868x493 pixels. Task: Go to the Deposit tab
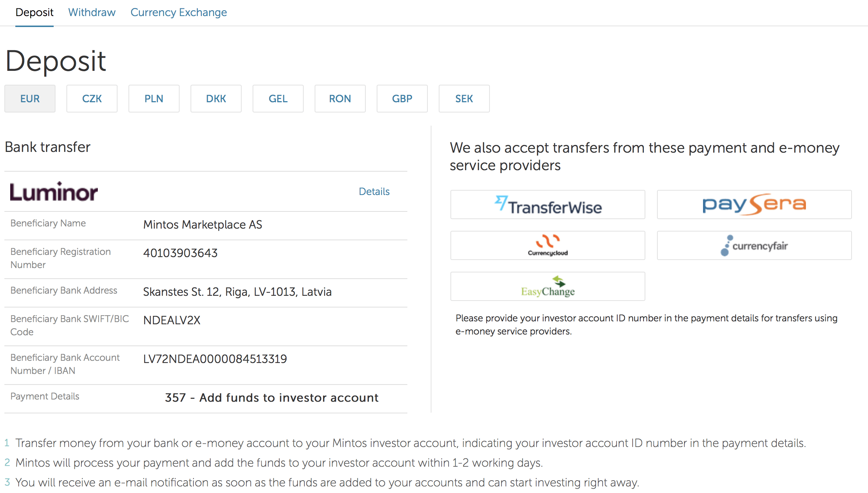(x=34, y=12)
